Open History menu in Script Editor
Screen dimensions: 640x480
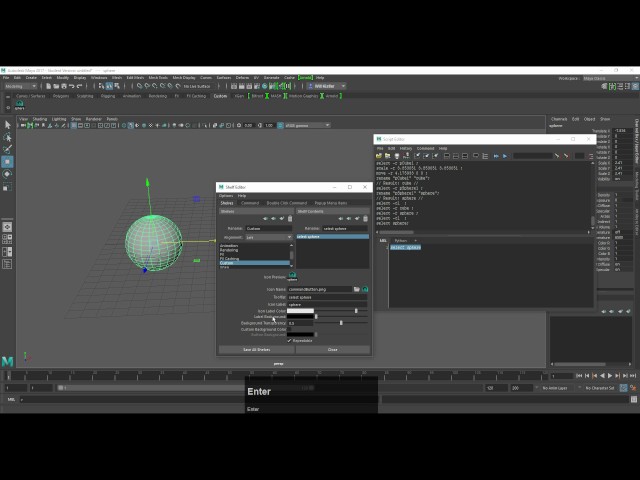tap(406, 149)
